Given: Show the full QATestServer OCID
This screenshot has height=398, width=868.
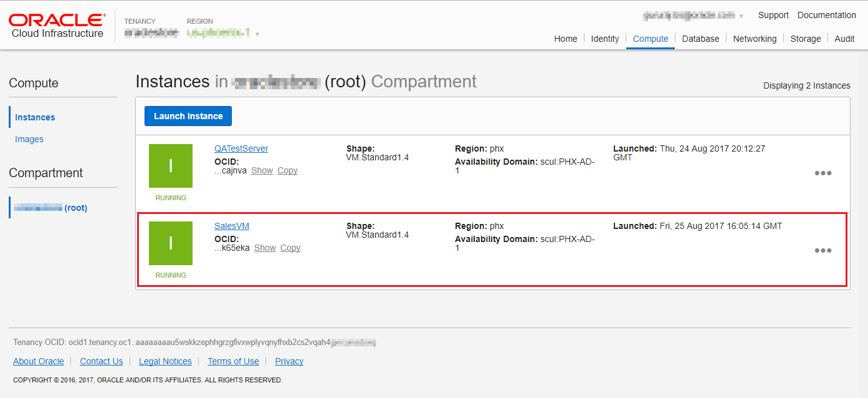Looking at the screenshot, I should click(x=262, y=170).
